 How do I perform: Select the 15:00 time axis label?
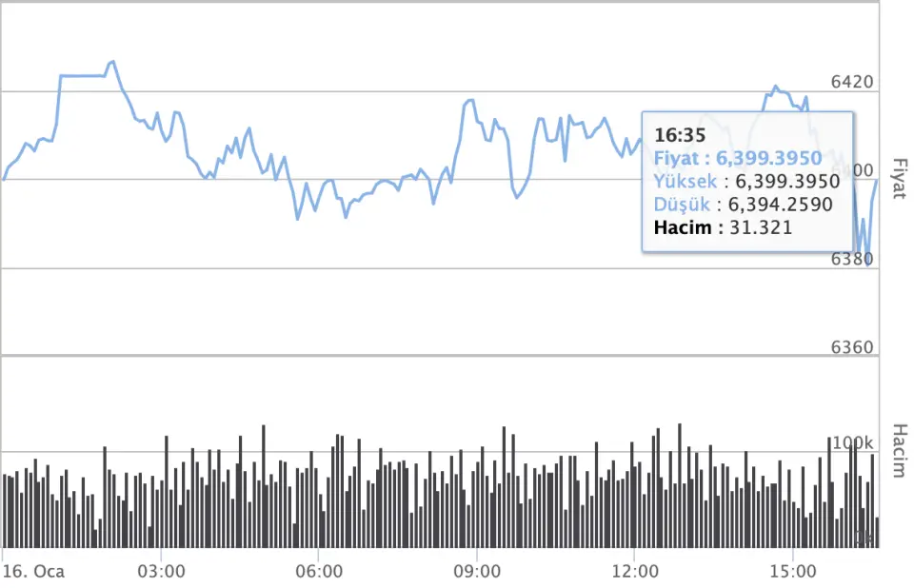click(x=793, y=572)
